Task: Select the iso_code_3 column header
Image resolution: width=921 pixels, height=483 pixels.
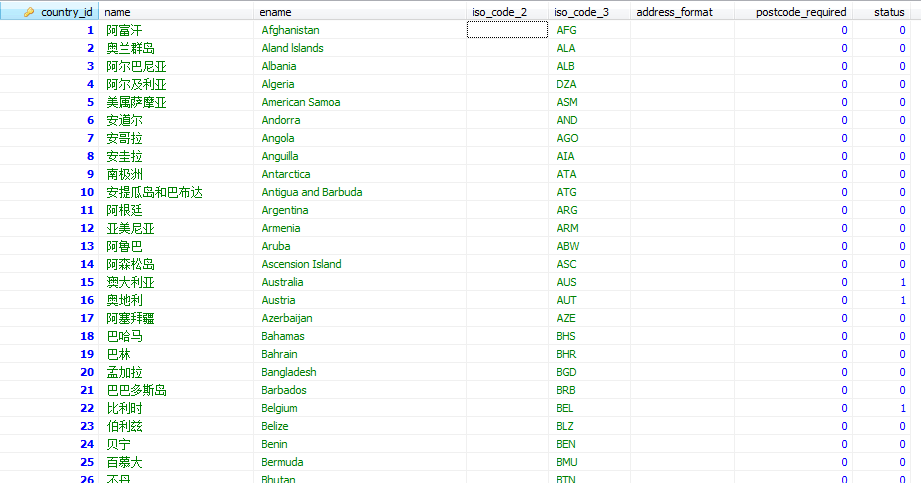Action: click(x=581, y=12)
